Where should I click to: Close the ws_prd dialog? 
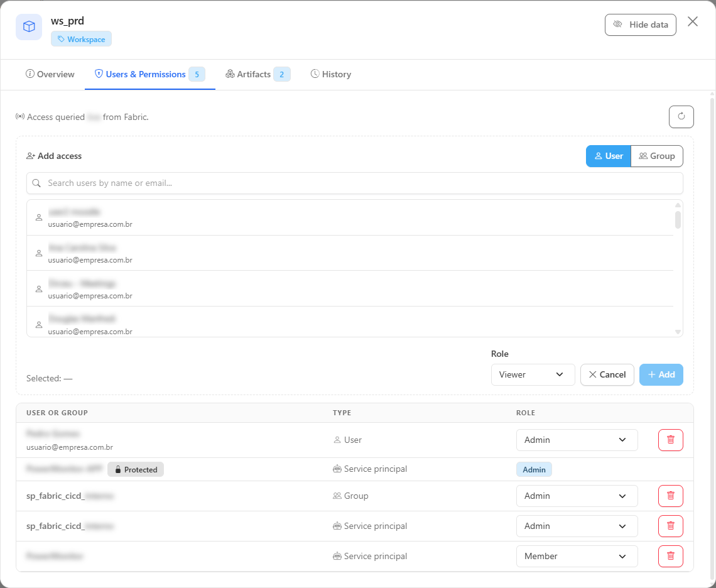[692, 21]
